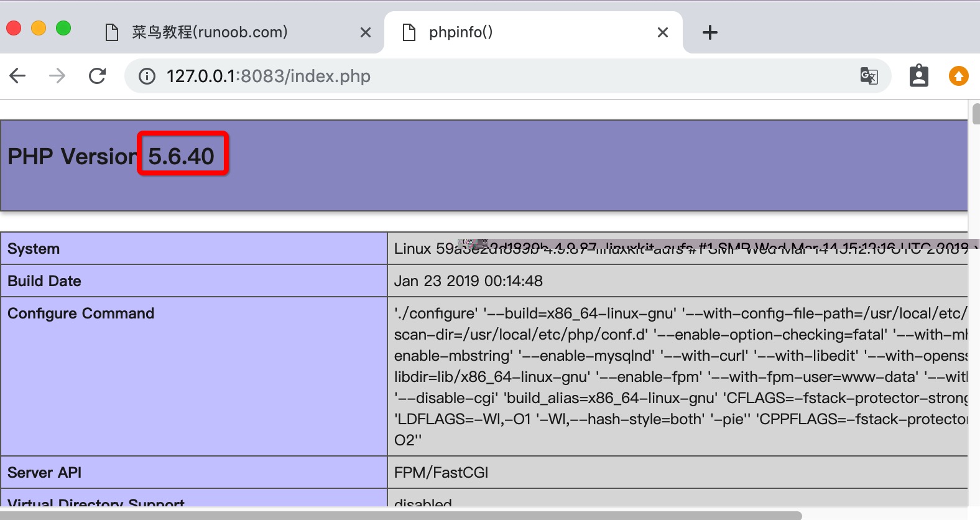Image resolution: width=980 pixels, height=520 pixels.
Task: Click the Configure Command label cell
Action: click(81, 313)
